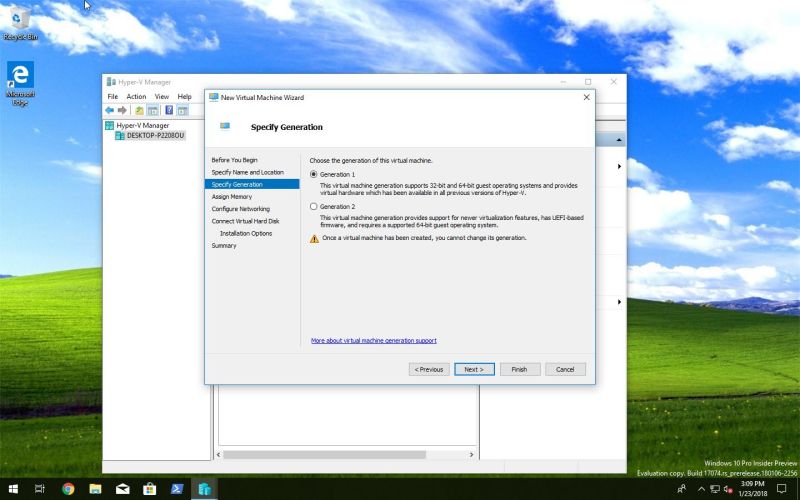This screenshot has width=800, height=500.
Task: Open the Microsoft Edge desktop icon
Action: (x=20, y=83)
